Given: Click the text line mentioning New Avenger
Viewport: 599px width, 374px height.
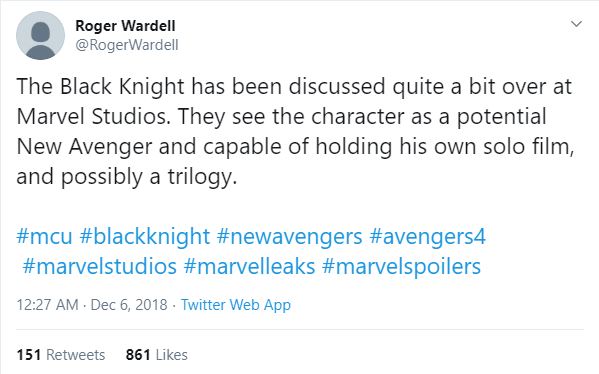Looking at the screenshot, I should tap(295, 147).
